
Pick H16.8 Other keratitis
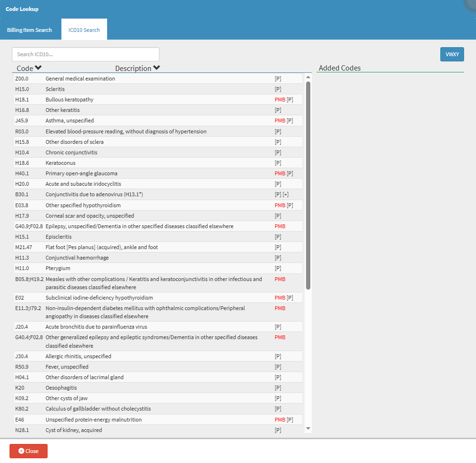158,110
